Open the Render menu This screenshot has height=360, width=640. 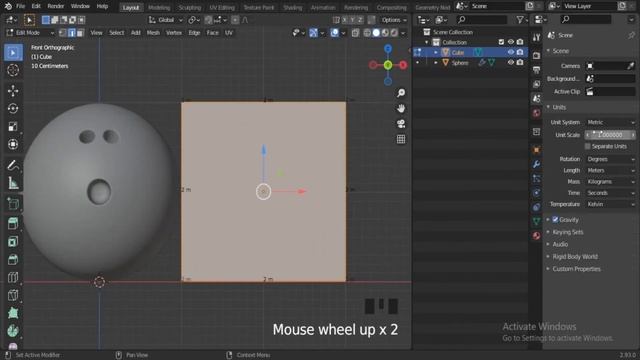tap(56, 7)
